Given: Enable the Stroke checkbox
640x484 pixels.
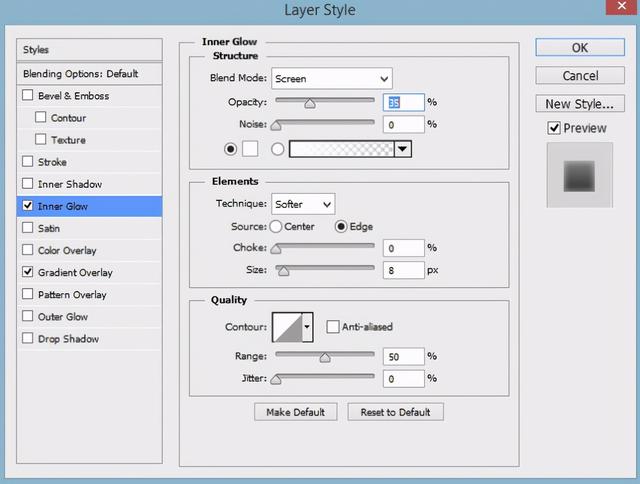Looking at the screenshot, I should point(27,161).
